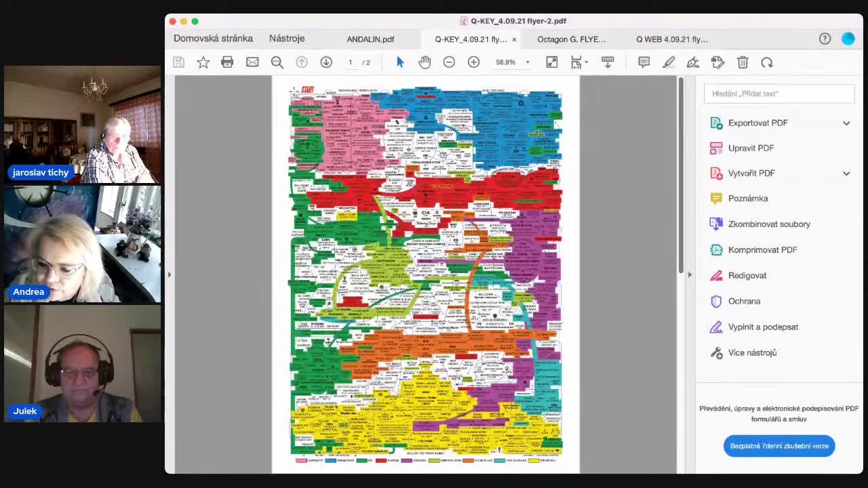The image size is (868, 488).
Task: Activate the selection arrow tool
Action: [400, 62]
